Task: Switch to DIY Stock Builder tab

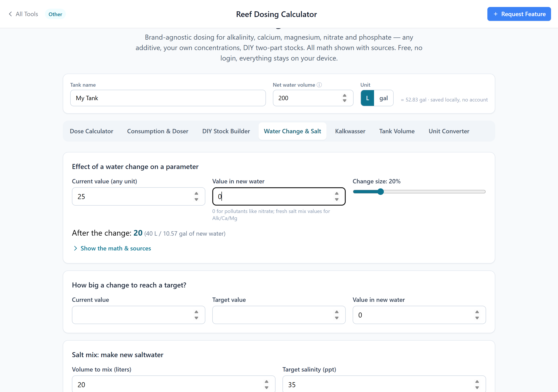Action: pyautogui.click(x=226, y=131)
